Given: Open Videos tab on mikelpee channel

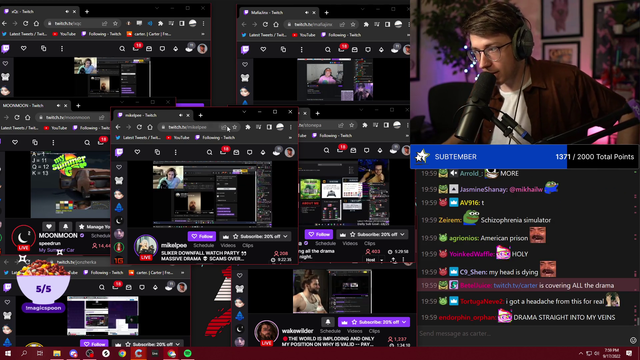Looking at the screenshot, I should (228, 245).
